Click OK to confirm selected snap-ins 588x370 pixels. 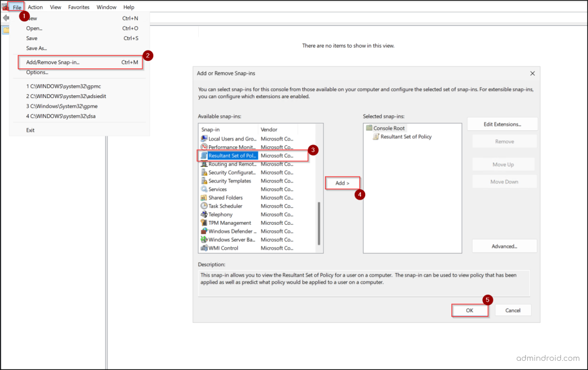point(469,309)
